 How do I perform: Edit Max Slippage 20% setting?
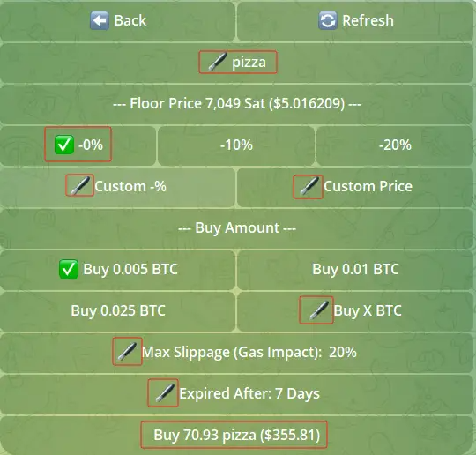point(237,353)
